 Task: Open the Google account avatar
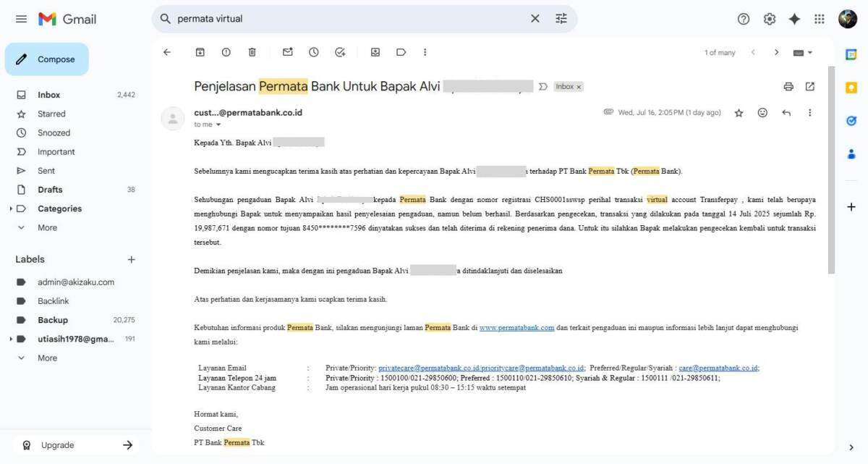848,19
